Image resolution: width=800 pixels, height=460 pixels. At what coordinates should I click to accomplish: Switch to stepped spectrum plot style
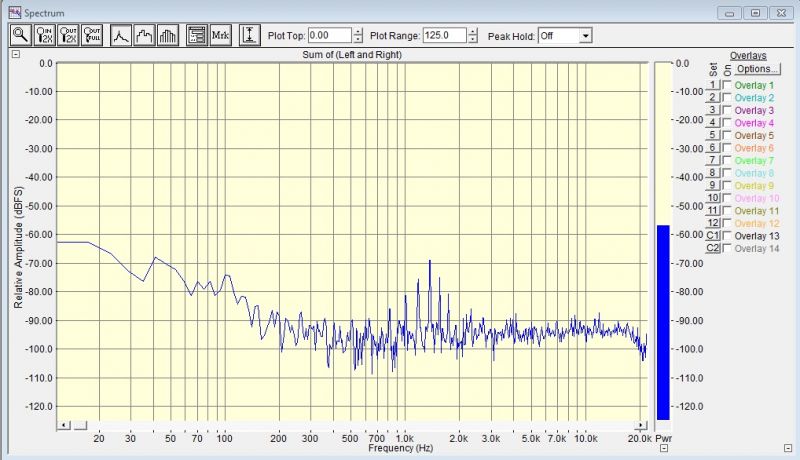pos(144,35)
